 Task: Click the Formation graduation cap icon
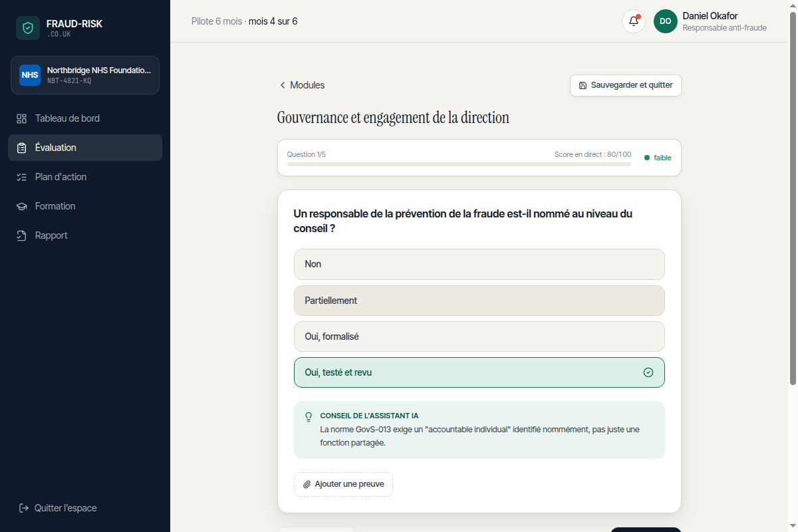[x=21, y=206]
